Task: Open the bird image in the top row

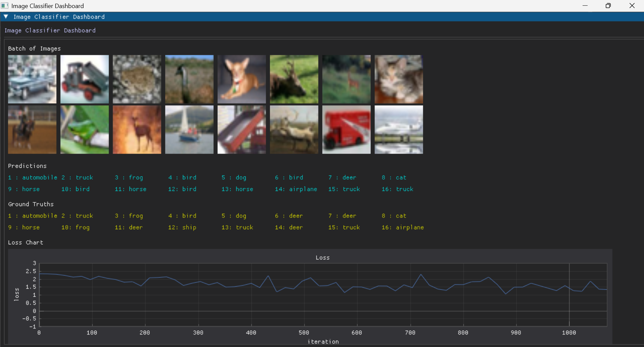Action: pos(189,79)
